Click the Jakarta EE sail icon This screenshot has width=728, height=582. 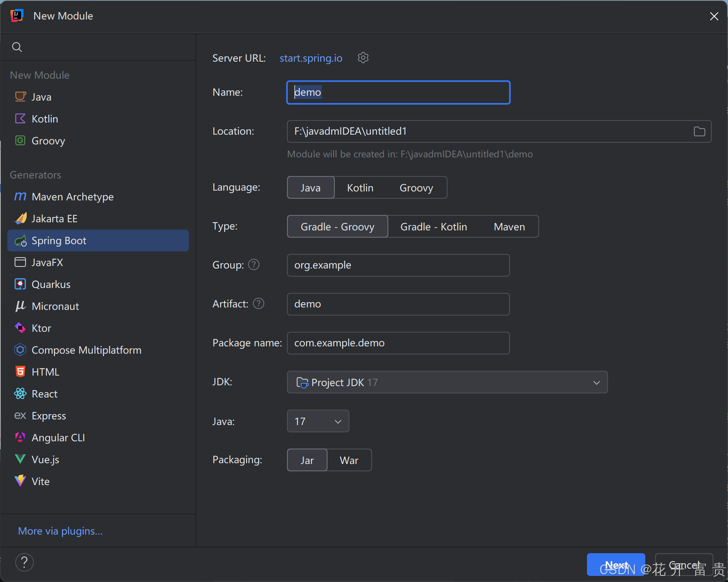(x=20, y=218)
